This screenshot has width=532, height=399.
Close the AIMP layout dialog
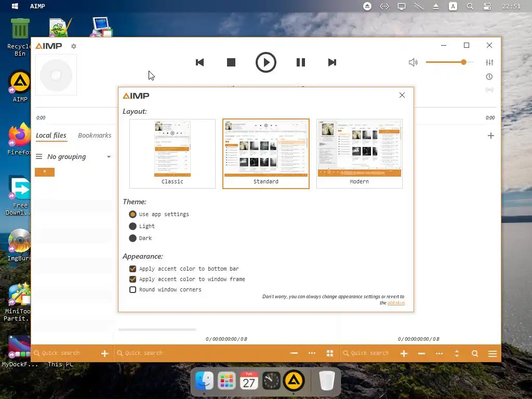pos(402,96)
